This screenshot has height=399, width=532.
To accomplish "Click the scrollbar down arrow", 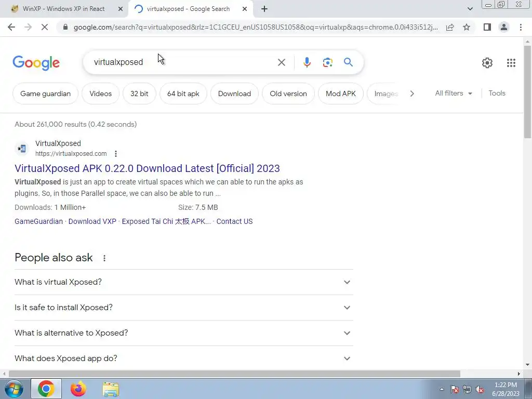I will click(527, 365).
